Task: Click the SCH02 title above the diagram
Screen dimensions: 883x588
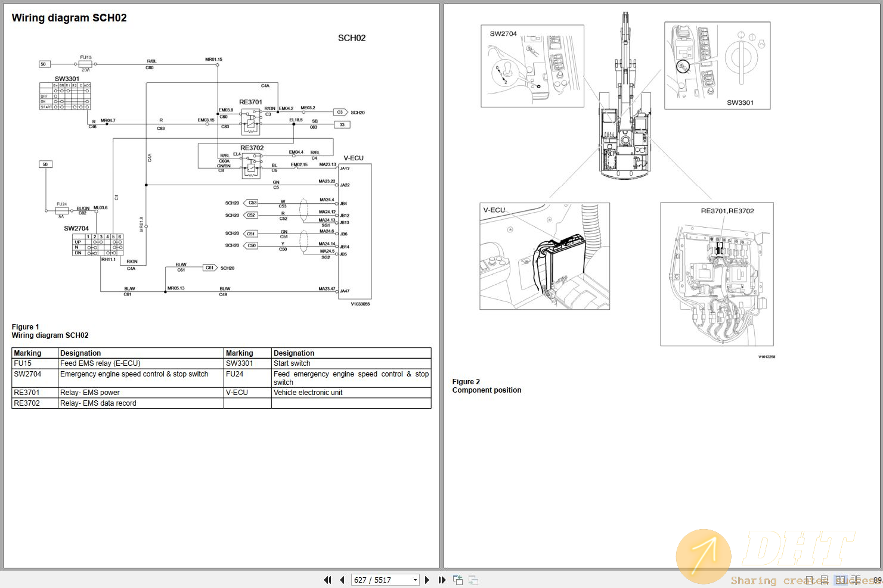Action: 352,38
